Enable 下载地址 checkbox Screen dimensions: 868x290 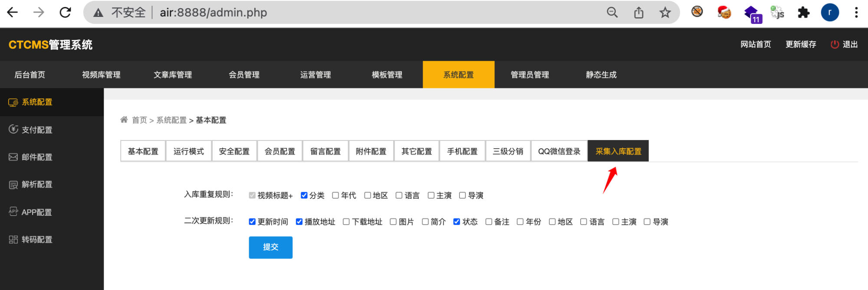[346, 222]
